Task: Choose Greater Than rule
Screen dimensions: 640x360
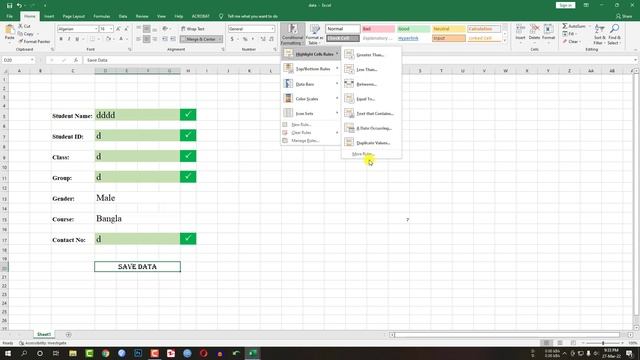Action: pos(371,55)
